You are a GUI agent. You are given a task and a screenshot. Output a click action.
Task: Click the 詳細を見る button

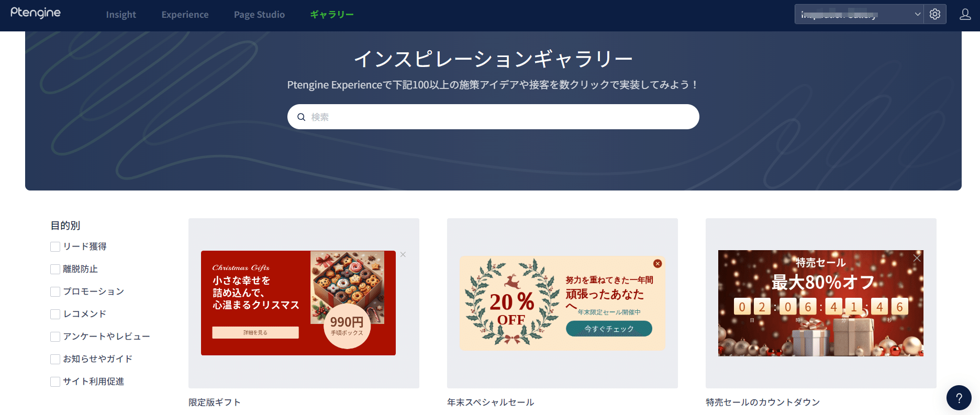(255, 332)
